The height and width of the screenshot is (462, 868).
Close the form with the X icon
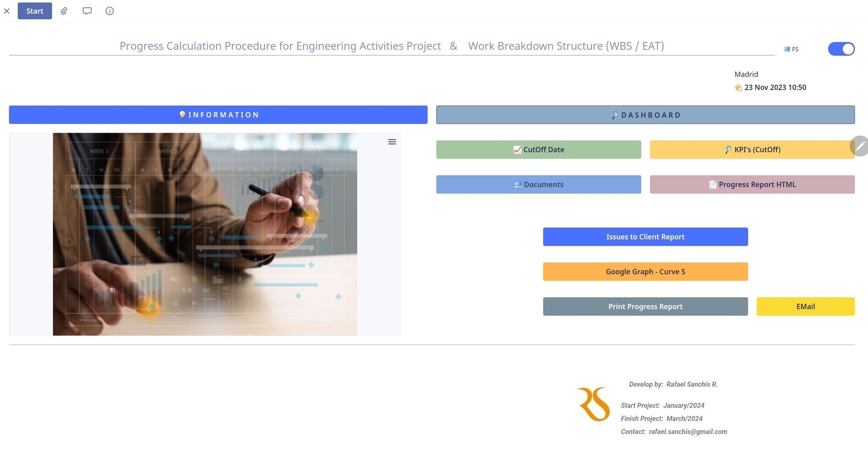[7, 11]
